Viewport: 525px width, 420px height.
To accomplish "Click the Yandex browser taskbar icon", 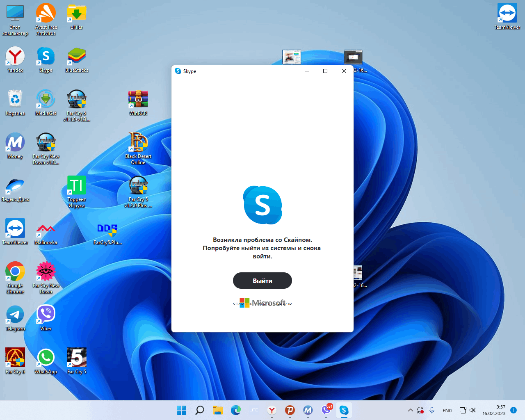I will pos(272,410).
